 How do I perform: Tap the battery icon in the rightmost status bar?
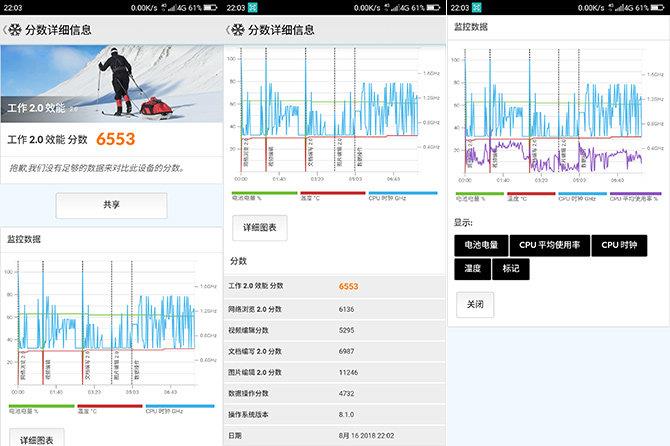[x=658, y=7]
